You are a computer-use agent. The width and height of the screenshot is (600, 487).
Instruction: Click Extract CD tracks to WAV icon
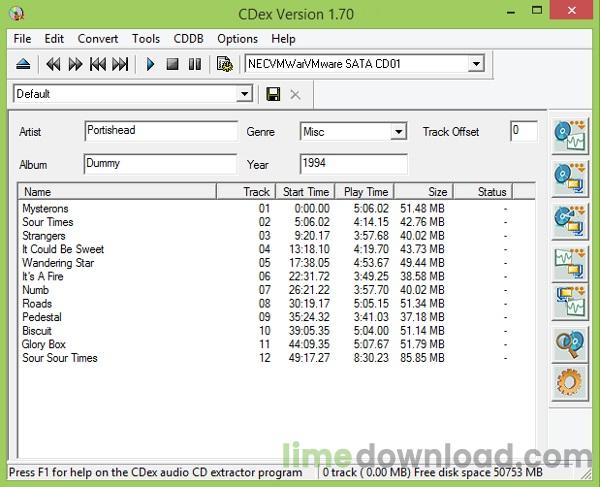(570, 136)
